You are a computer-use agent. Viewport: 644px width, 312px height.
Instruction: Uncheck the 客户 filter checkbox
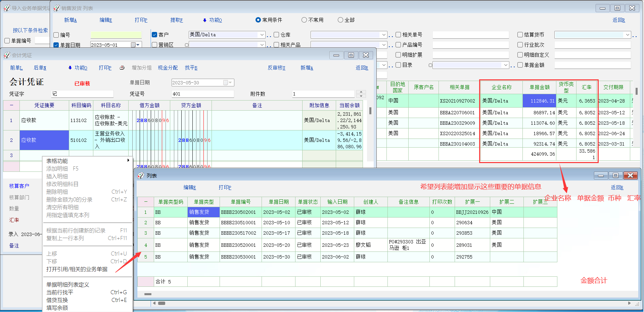154,35
